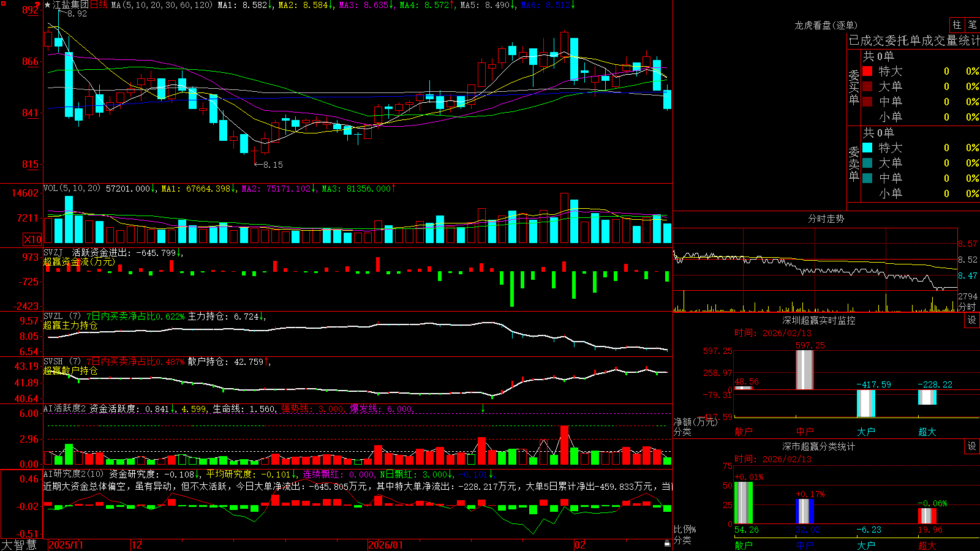Click the green down arrow in AI活跃度2 header

[x=483, y=408]
